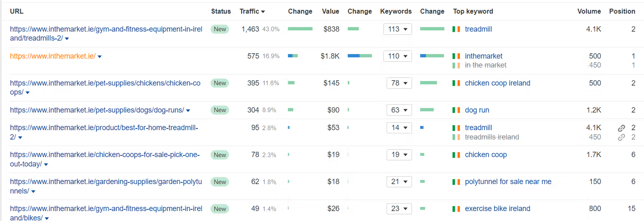This screenshot has height=221, width=644.
Task: Expand the 78 keywords dropdown
Action: [399, 83]
